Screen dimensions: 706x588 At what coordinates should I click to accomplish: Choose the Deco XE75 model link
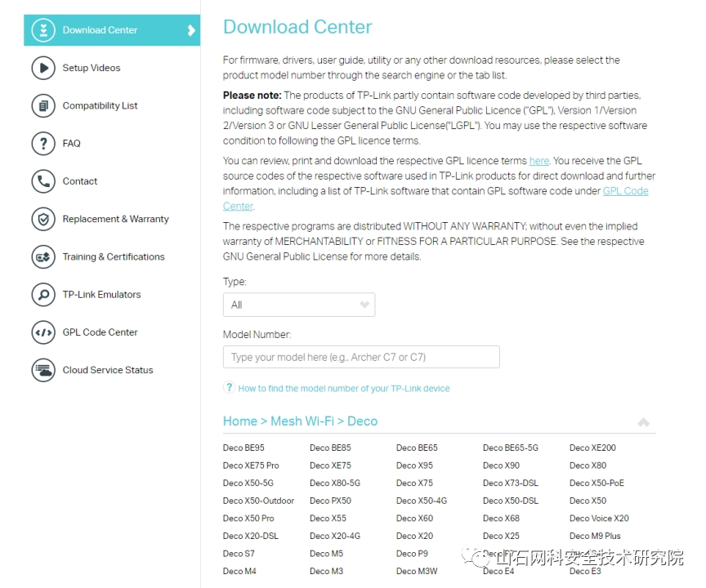point(330,465)
